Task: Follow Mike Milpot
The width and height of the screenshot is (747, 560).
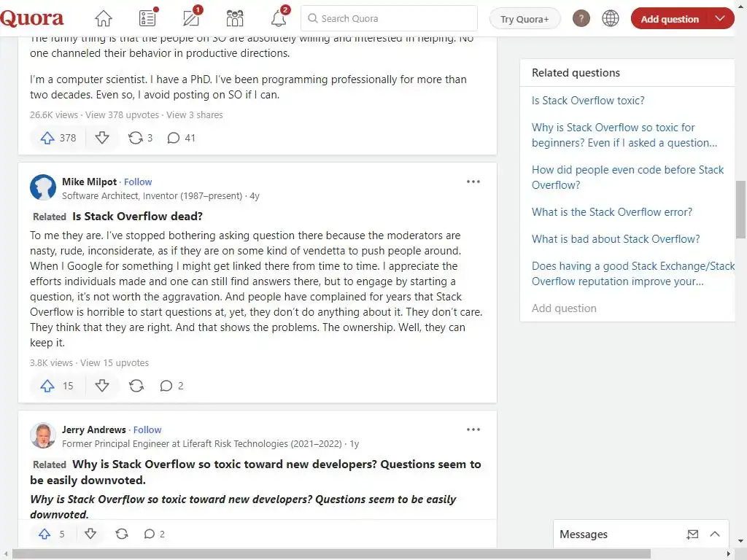Action: pyautogui.click(x=138, y=182)
